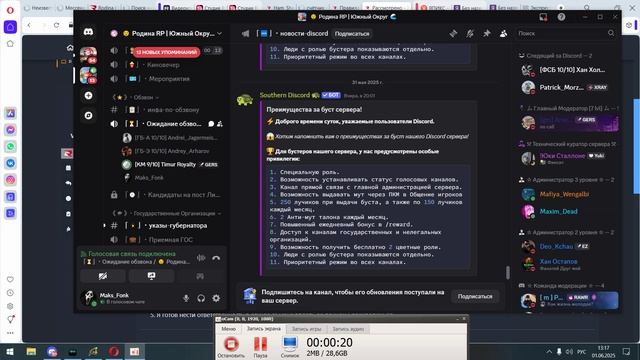Click search magnifier icon in Discord
640x360 pixels.
611,33
